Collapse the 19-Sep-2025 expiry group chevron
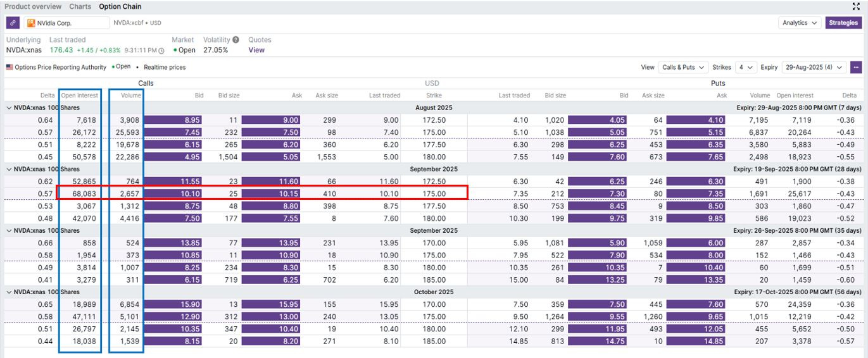Viewport: 868px width, 358px height. 9,170
